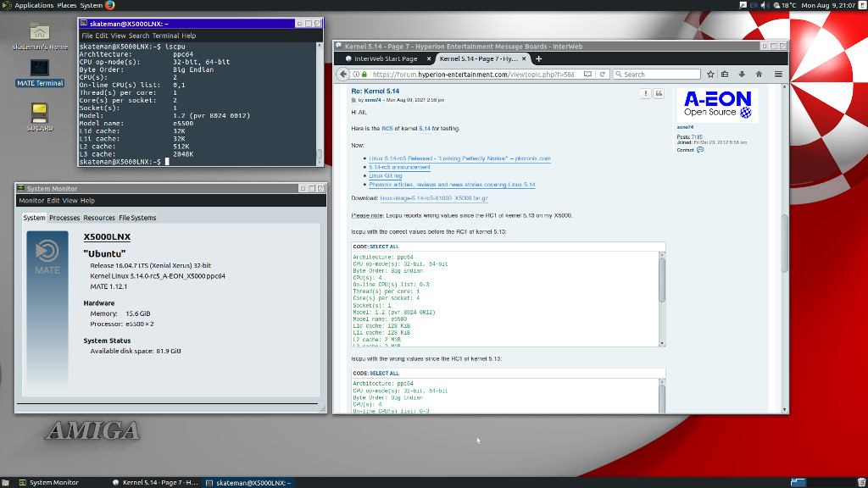The image size is (868, 488).
Task: Open the 'Re: Kernel 5.14' post title link
Action: (x=375, y=91)
